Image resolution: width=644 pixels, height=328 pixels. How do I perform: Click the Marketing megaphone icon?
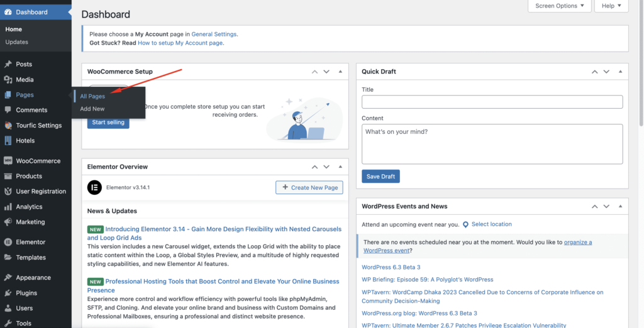point(8,222)
